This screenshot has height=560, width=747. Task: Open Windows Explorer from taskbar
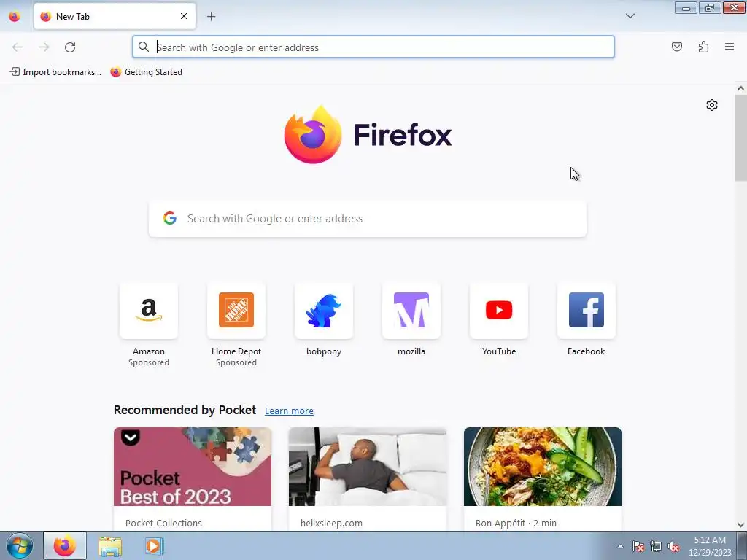(x=110, y=546)
